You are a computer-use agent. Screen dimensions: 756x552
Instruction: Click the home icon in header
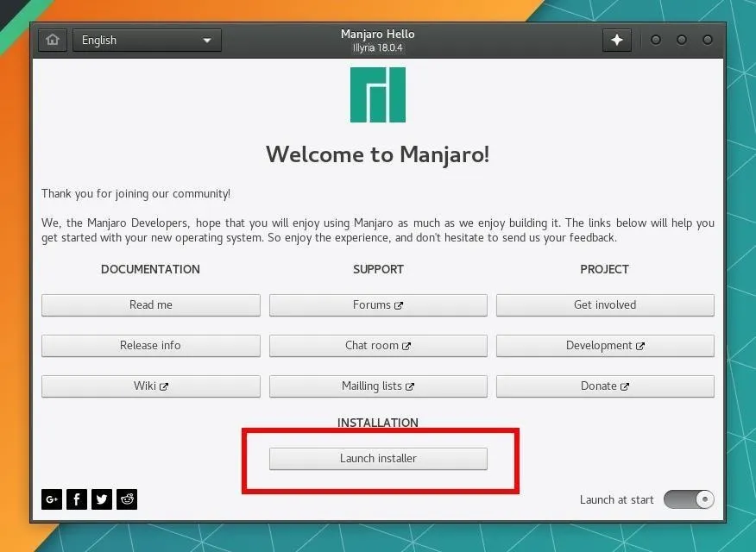(x=52, y=40)
